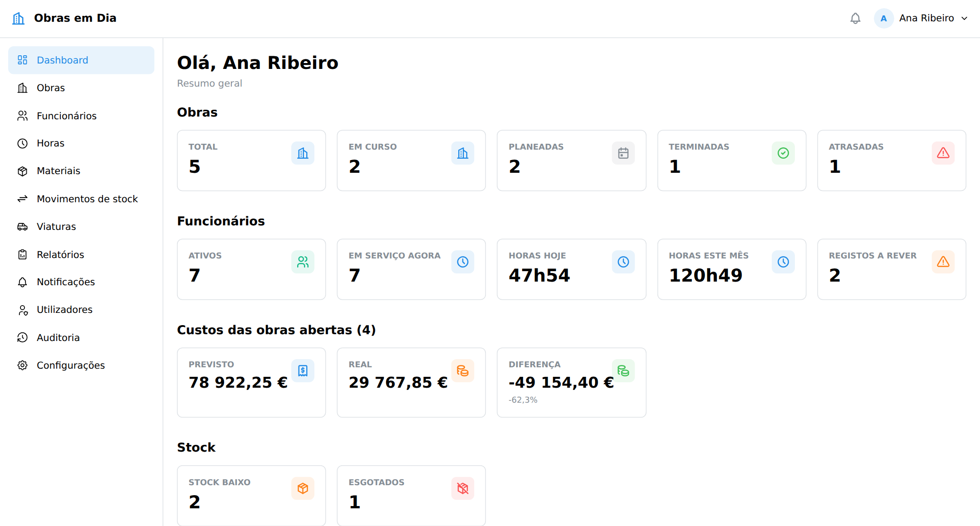
Task: Open Notificações in the sidebar
Action: [x=81, y=282]
